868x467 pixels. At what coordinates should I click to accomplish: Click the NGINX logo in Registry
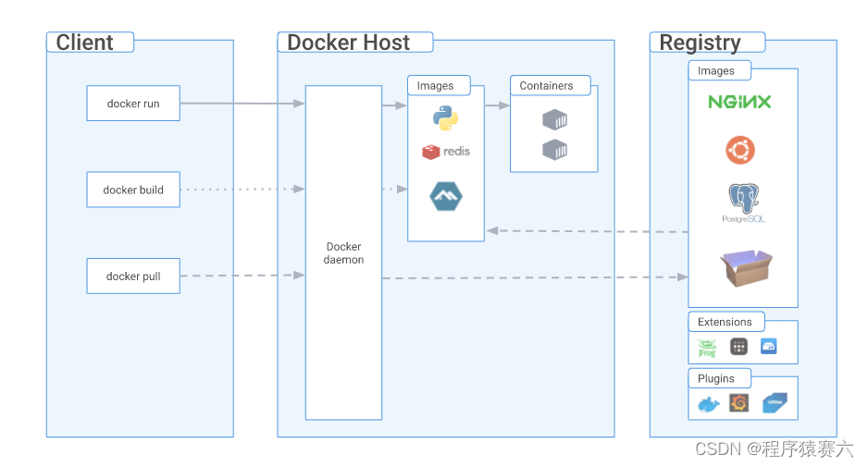(x=739, y=102)
